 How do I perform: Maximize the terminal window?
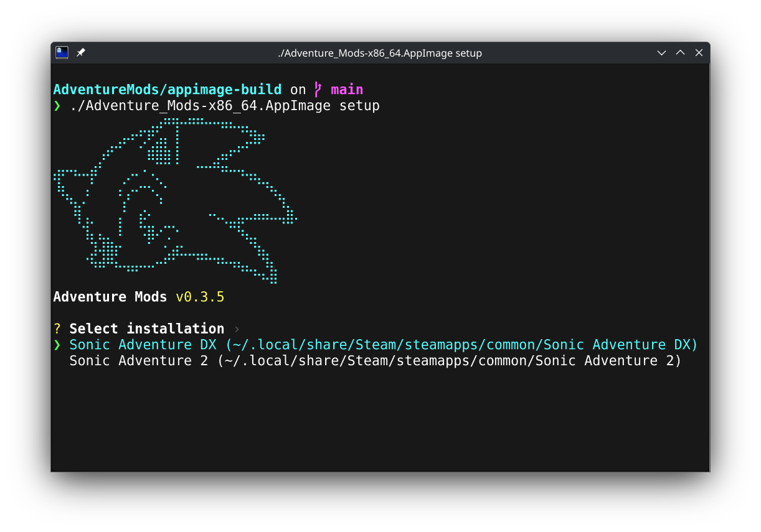click(680, 53)
